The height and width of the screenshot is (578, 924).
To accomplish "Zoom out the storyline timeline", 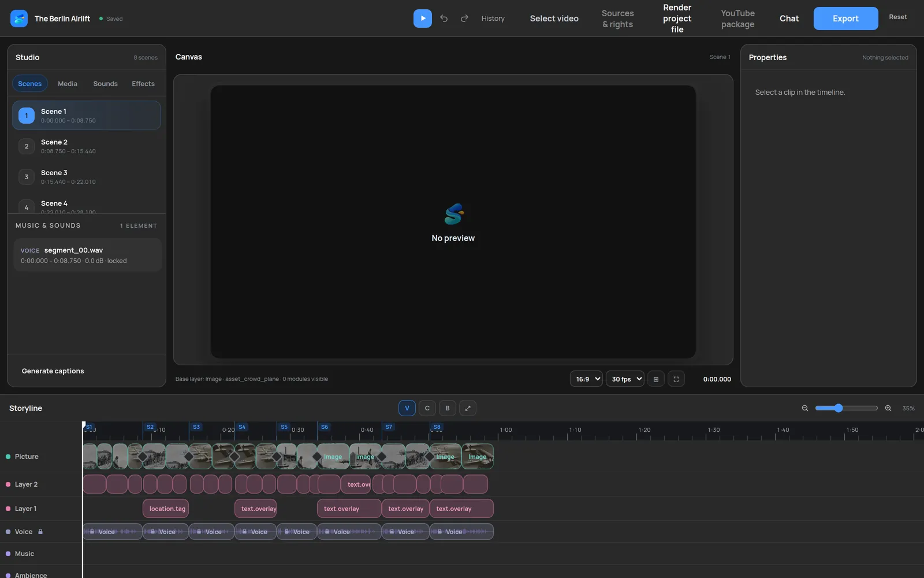I will [x=804, y=408].
